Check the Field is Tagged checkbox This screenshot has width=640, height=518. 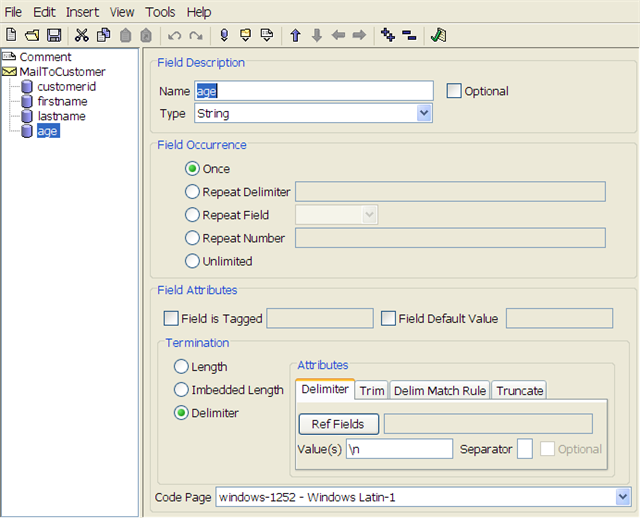click(170, 319)
